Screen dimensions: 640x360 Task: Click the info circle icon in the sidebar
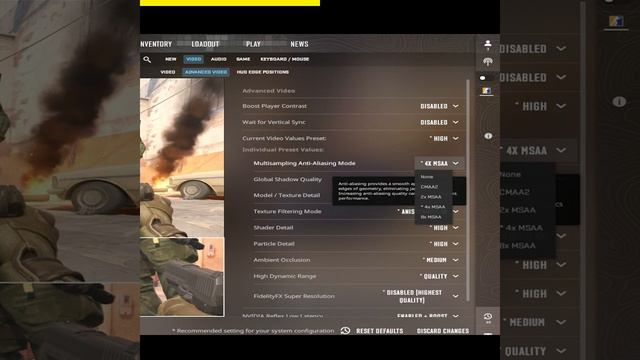click(x=488, y=136)
